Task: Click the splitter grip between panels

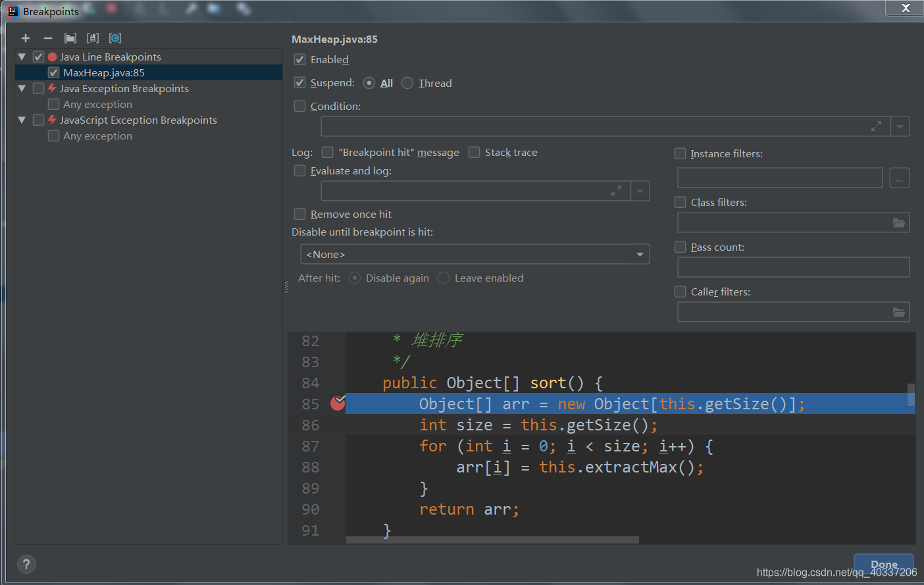Action: 286,287
